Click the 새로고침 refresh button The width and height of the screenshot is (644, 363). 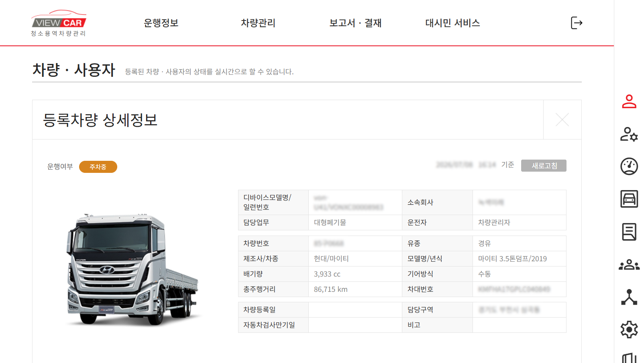[x=544, y=166]
